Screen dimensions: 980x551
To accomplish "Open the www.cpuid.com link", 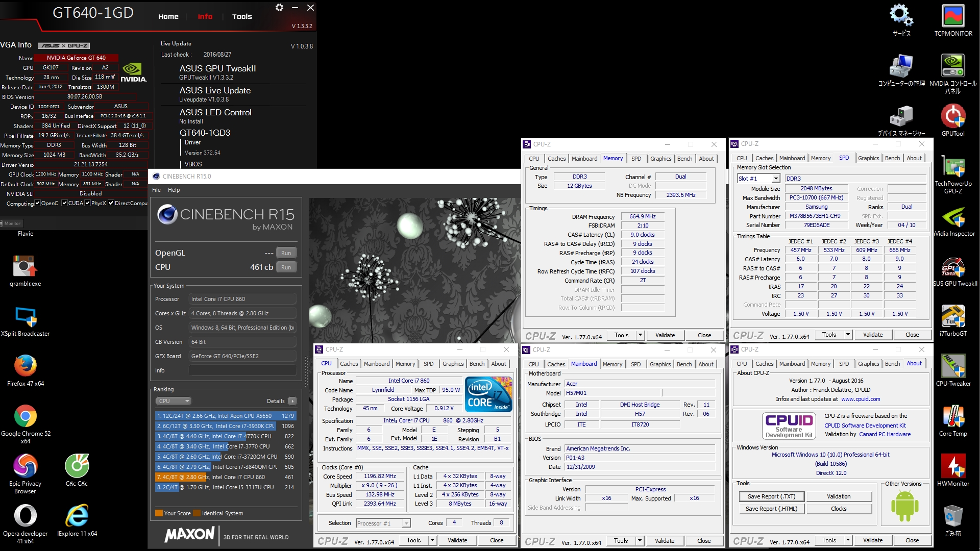I will [861, 399].
